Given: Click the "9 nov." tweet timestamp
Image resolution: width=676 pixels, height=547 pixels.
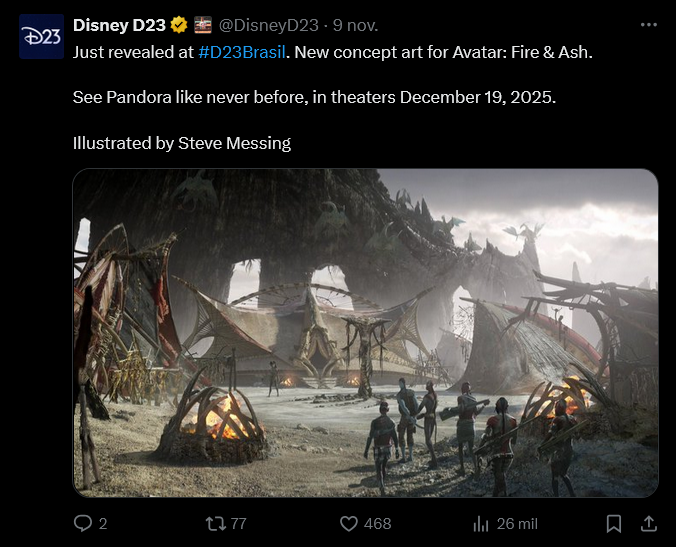Looking at the screenshot, I should 357,25.
